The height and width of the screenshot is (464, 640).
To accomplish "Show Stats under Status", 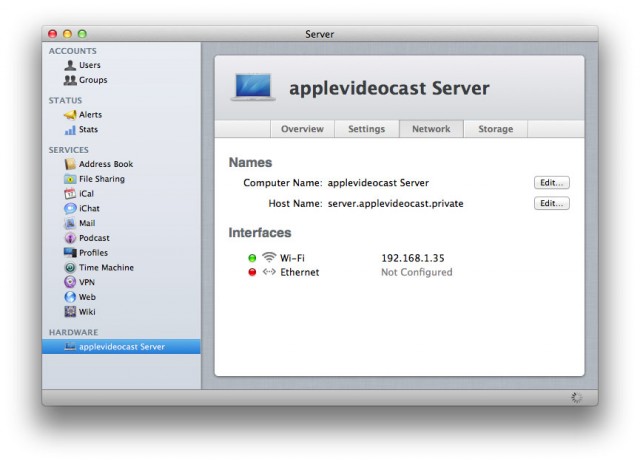I will (121, 129).
